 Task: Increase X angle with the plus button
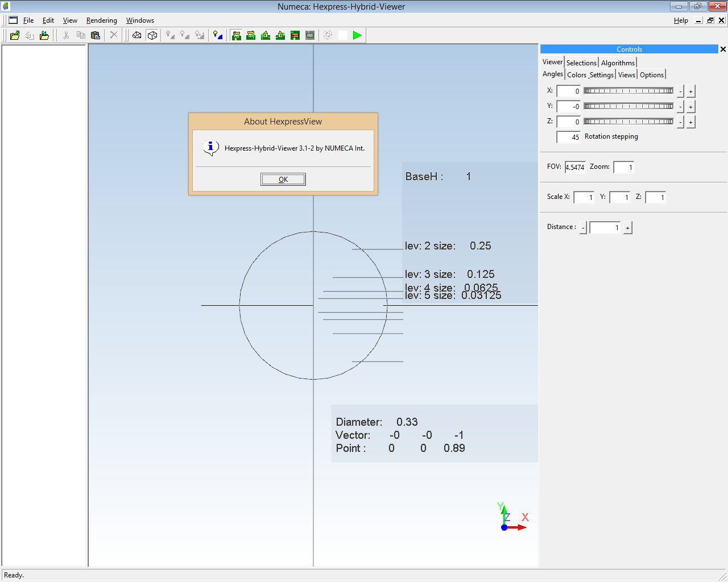point(691,92)
